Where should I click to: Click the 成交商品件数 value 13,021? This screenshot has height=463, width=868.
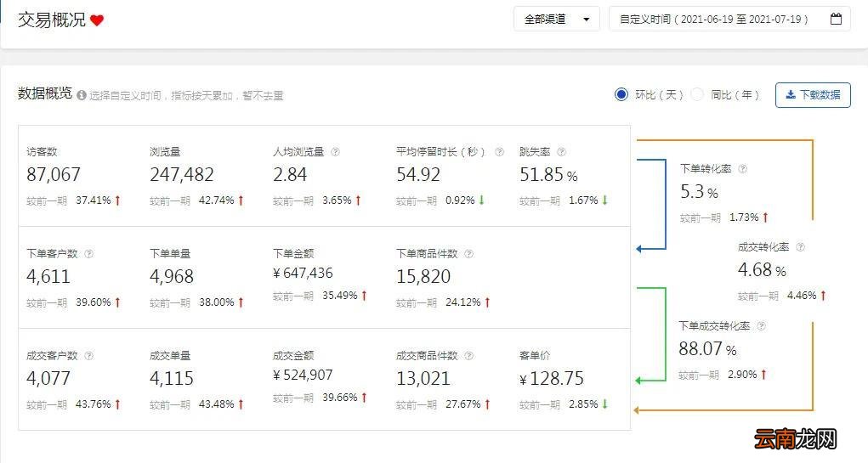(423, 378)
